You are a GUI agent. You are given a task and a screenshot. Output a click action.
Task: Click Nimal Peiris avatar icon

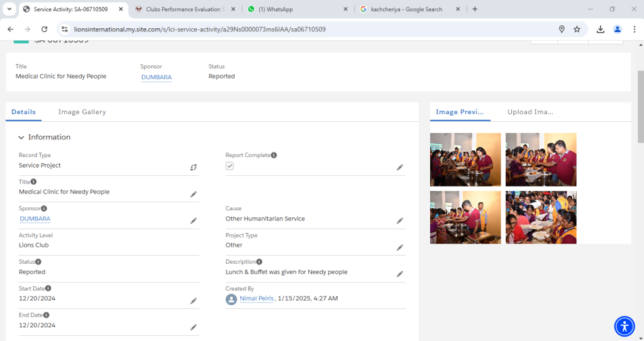click(231, 299)
